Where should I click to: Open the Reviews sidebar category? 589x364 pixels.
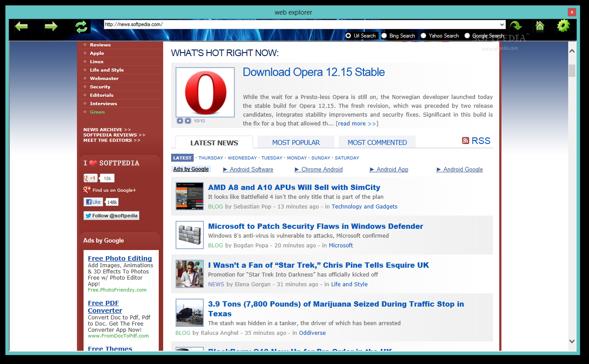click(100, 45)
